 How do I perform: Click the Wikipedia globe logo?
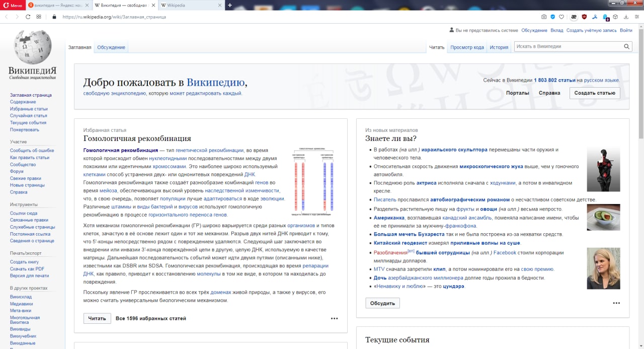(32, 46)
